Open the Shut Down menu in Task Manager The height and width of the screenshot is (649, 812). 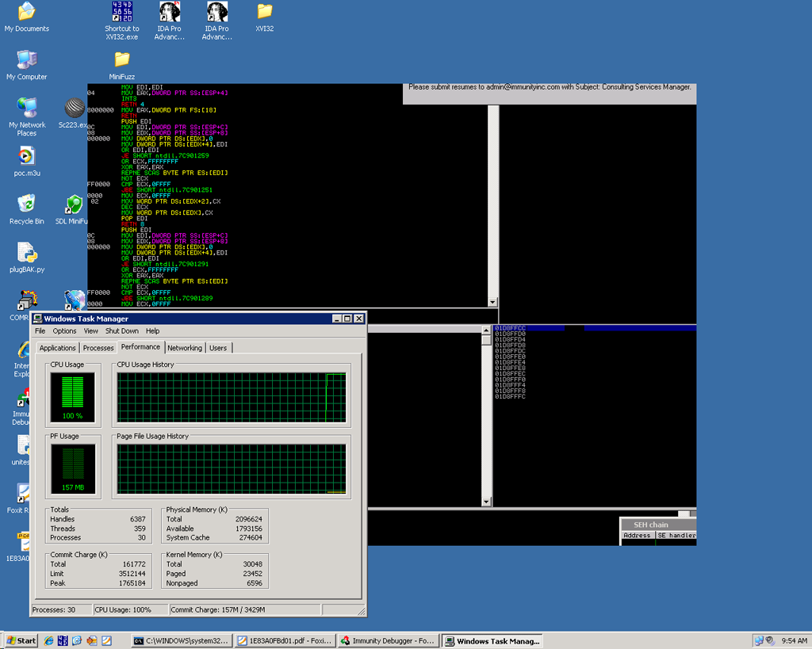pyautogui.click(x=121, y=330)
